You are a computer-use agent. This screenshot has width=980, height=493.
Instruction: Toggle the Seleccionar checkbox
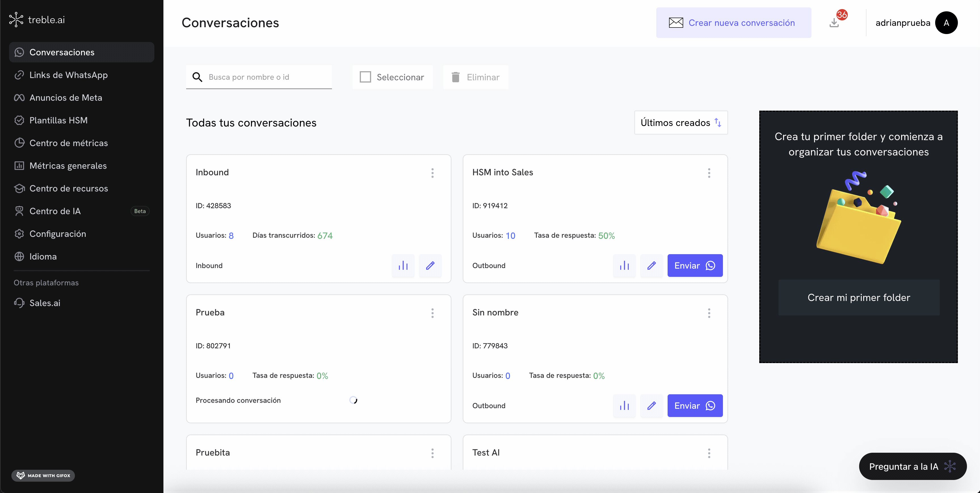click(x=365, y=77)
